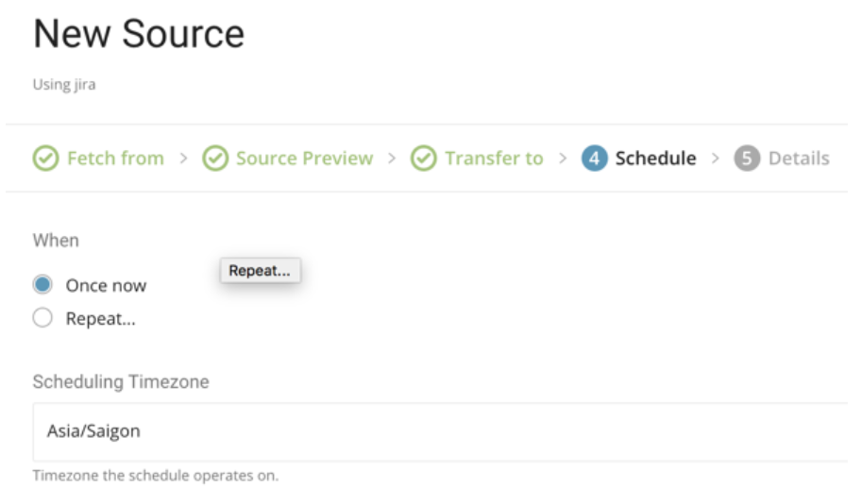Click the Repeat... tooltip popup

click(260, 271)
